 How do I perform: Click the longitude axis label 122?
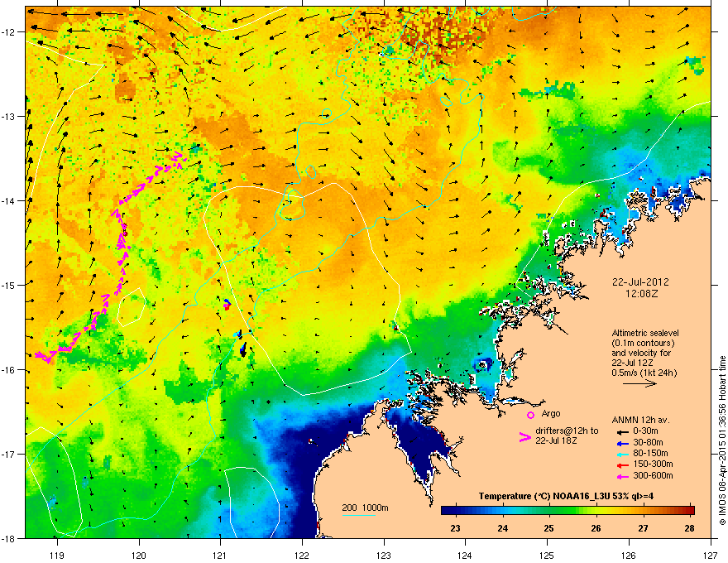click(302, 555)
